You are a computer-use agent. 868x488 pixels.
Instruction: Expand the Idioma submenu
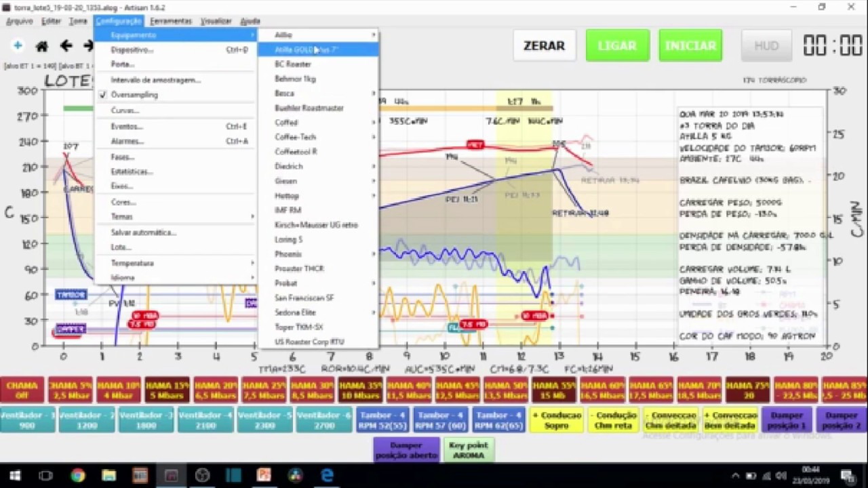(176, 278)
